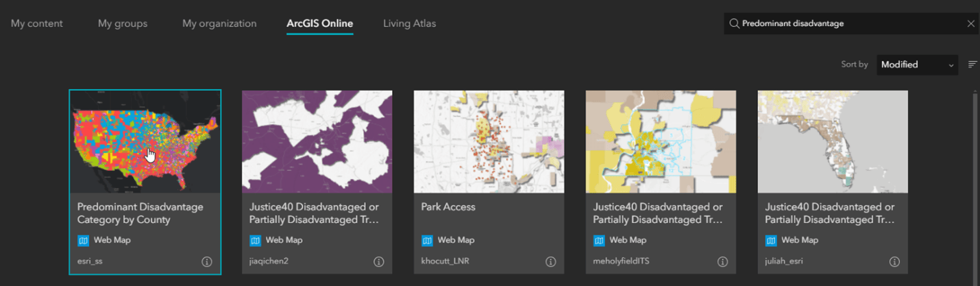This screenshot has width=980, height=286.
Task: Open the Sort by Modified dropdown
Action: [917, 64]
